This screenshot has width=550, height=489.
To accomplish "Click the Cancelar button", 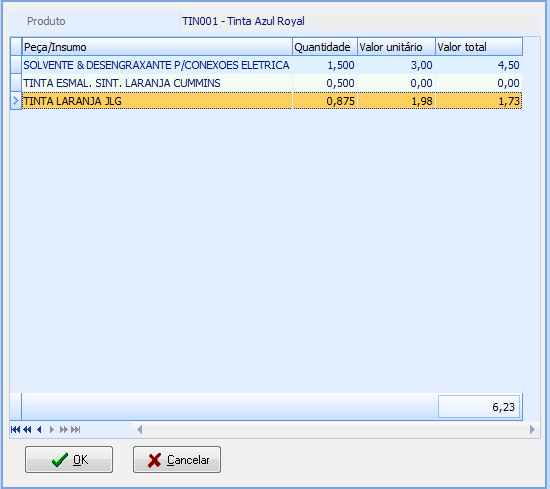I will pos(177,460).
